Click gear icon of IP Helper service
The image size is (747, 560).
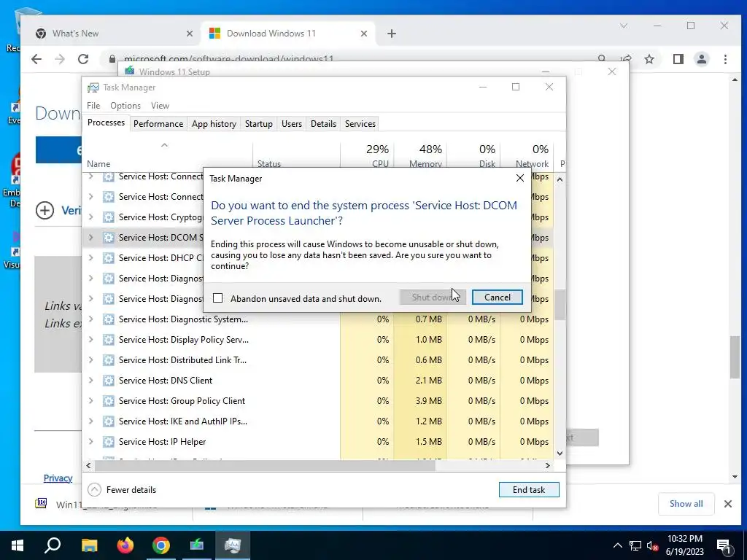click(109, 441)
